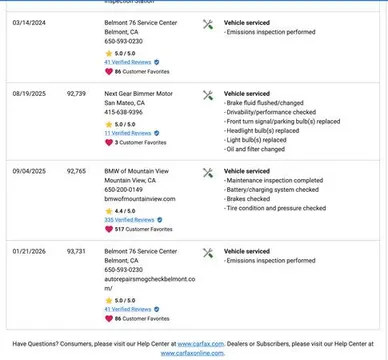Viewport: 388px width, 360px height.
Task: Click wrench icon for 01/21/2026 service record
Action: click(x=208, y=253)
